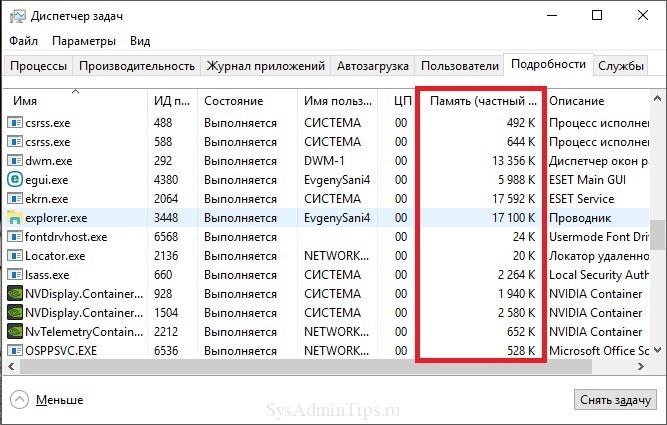This screenshot has width=667, height=425.
Task: Click memory value 2 264 K
Action: (x=516, y=275)
